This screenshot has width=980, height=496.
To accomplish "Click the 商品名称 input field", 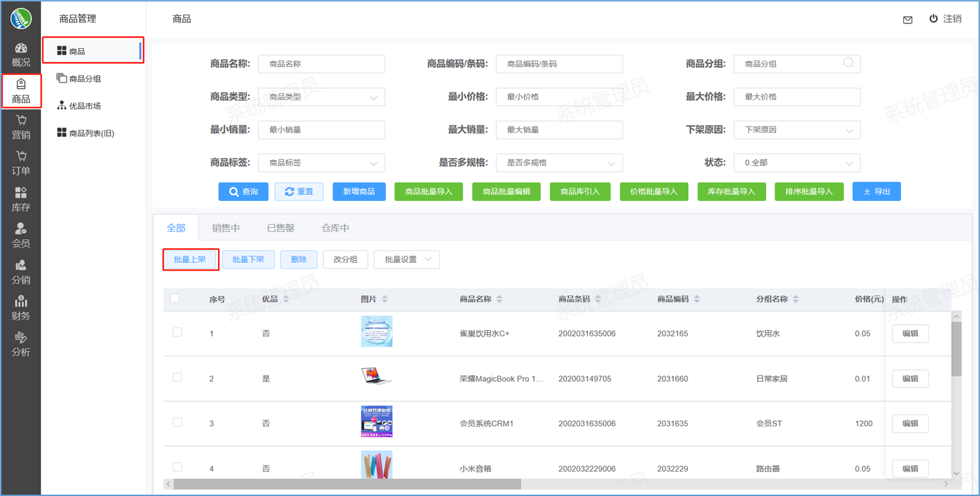I will click(x=321, y=64).
